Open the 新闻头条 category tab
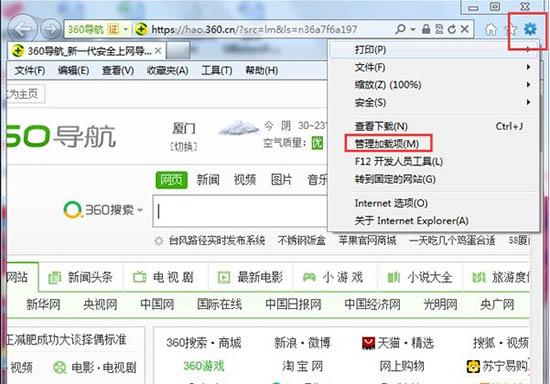The image size is (550, 384). pyautogui.click(x=80, y=277)
